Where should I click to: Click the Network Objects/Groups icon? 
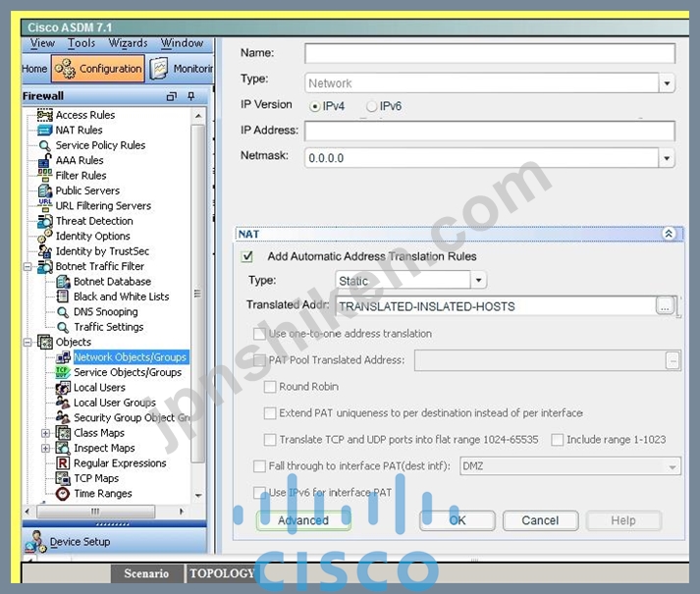coord(64,357)
